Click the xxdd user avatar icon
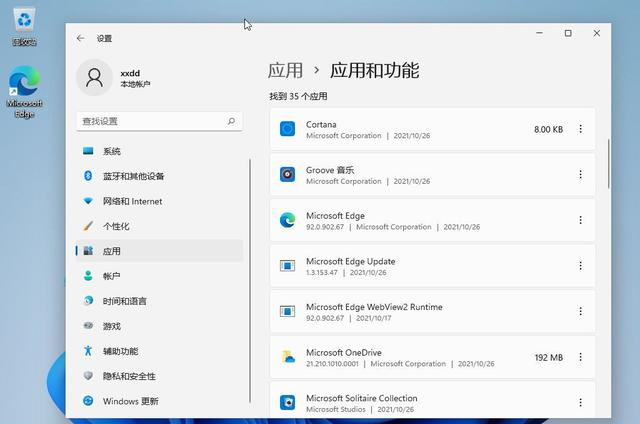This screenshot has width=640, height=424. [x=96, y=79]
